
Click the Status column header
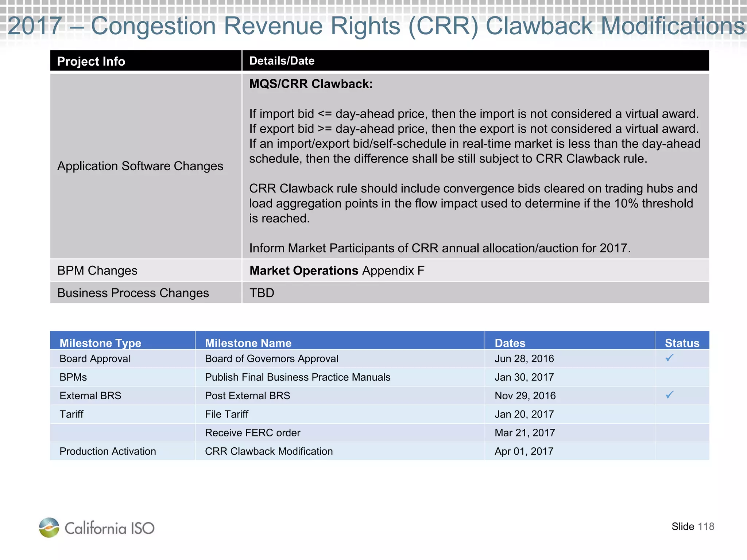pos(682,340)
